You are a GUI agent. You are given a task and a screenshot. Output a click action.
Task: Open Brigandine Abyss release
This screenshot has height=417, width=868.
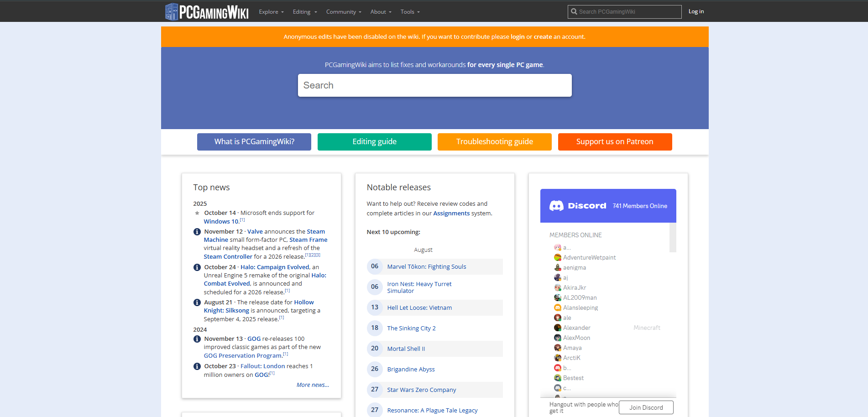coord(411,370)
